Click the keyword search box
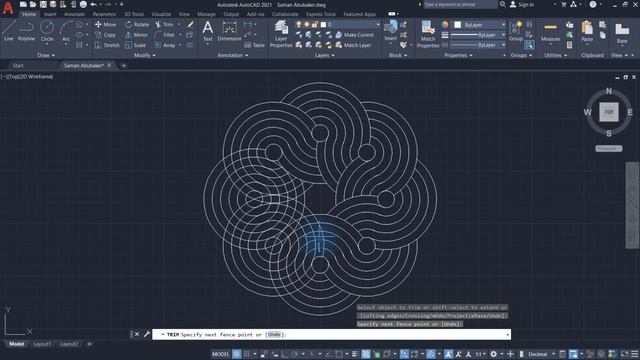This screenshot has width=640, height=360. [x=460, y=4]
